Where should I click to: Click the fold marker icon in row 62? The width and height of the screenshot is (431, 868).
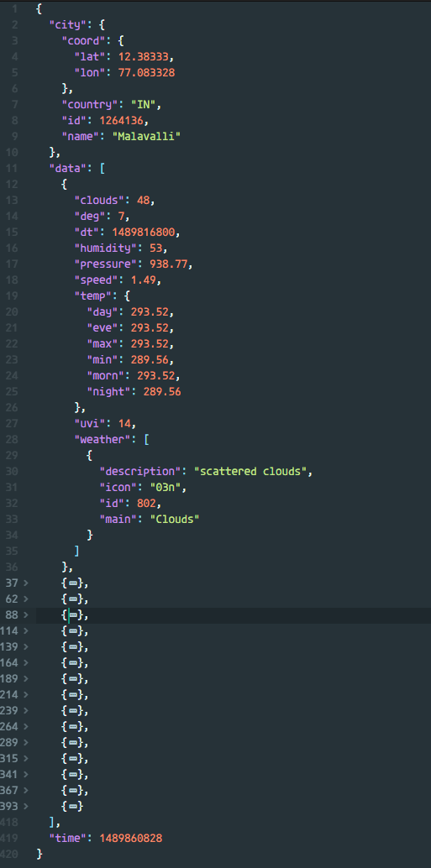tap(73, 599)
